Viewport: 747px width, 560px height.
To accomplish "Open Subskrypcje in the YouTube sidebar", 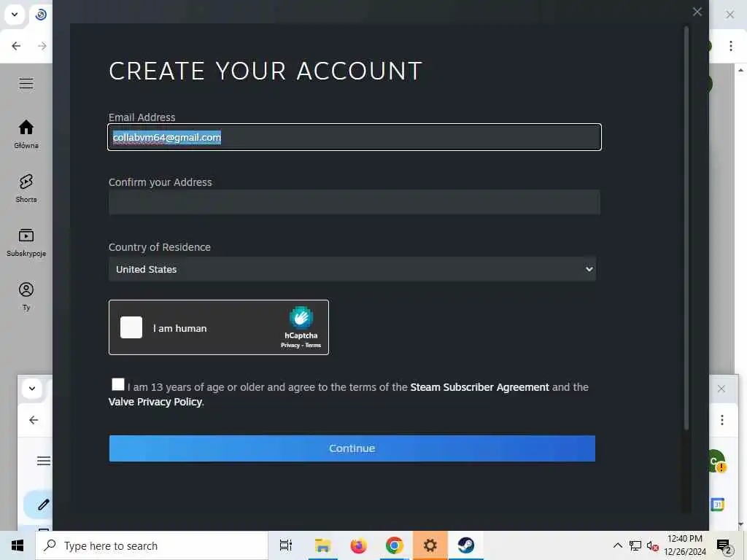I will 26,242.
